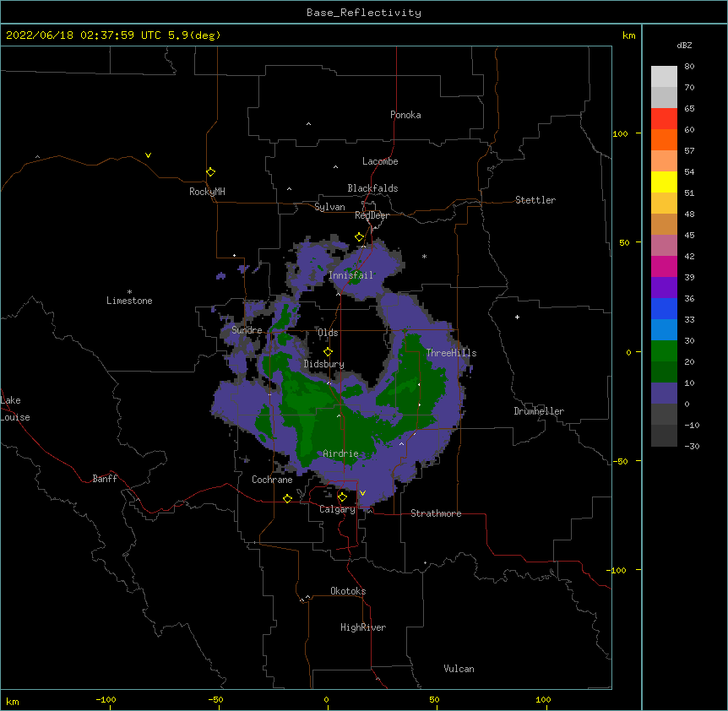Click the yellow V marker northeast of Calgary
728x711 pixels.
pyautogui.click(x=362, y=493)
